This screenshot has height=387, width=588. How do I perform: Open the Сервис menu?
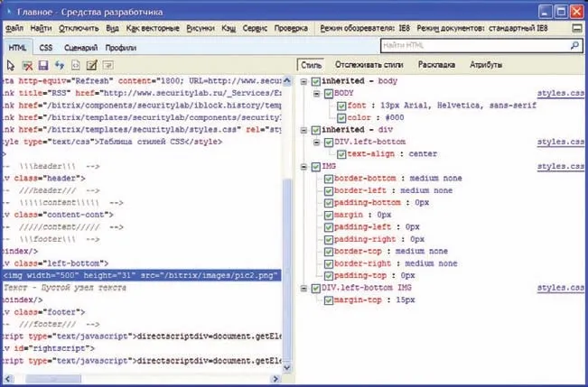(255, 29)
